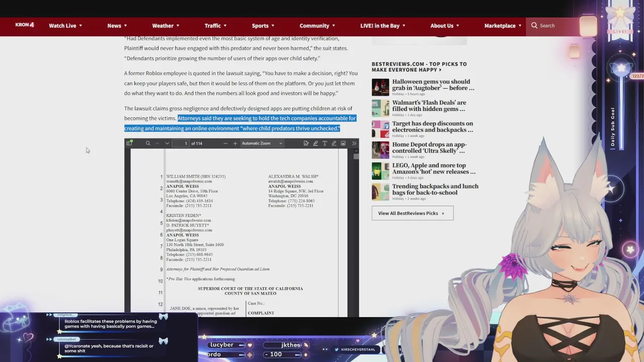The height and width of the screenshot is (362, 644).
Task: Click wsmith@anapolweiss.com email in PDF
Action: pyautogui.click(x=189, y=182)
